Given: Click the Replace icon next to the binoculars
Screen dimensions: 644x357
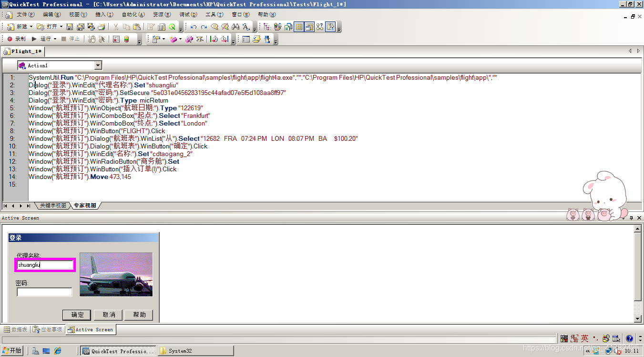Looking at the screenshot, I should pos(246,27).
